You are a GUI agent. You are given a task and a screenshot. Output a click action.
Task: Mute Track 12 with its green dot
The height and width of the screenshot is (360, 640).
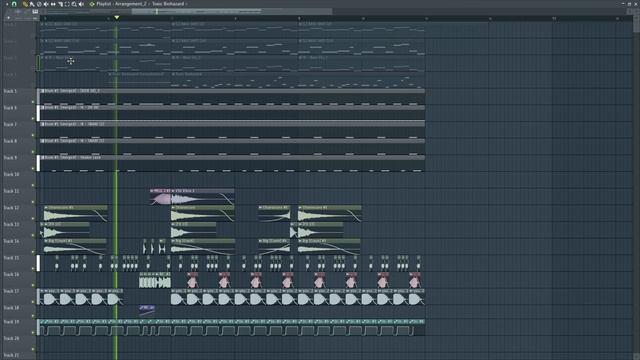[x=33, y=218]
